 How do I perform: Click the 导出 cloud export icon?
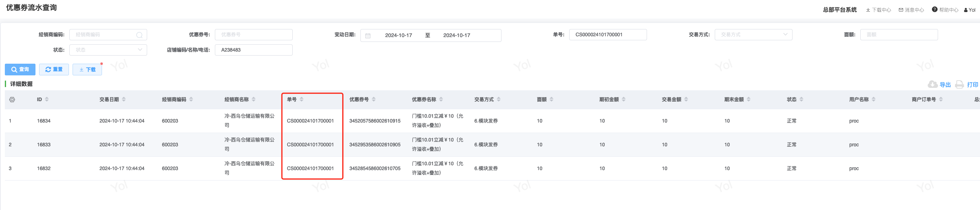tap(932, 84)
